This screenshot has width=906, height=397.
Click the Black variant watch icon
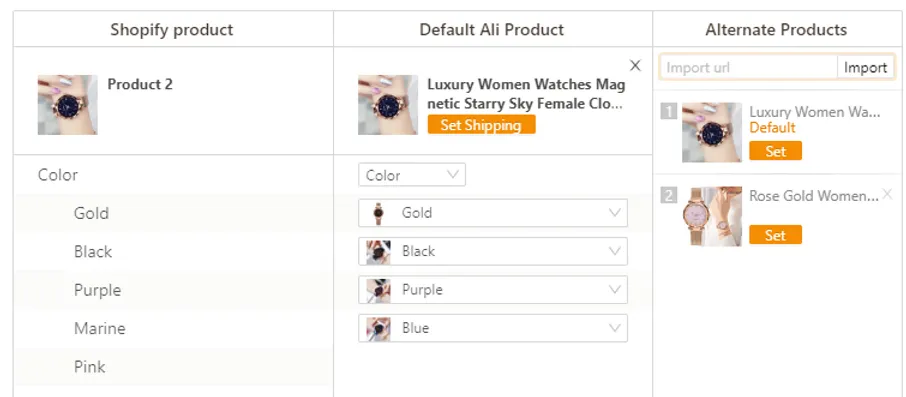click(378, 252)
